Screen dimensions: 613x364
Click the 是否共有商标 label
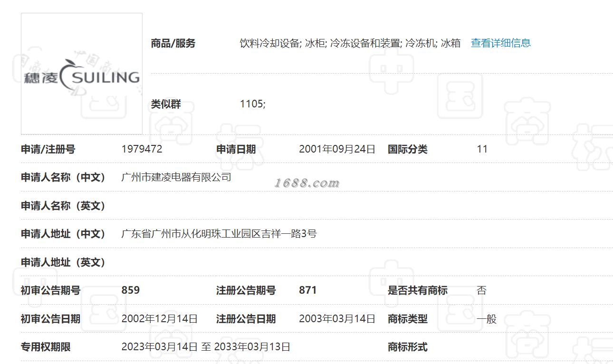coord(418,290)
